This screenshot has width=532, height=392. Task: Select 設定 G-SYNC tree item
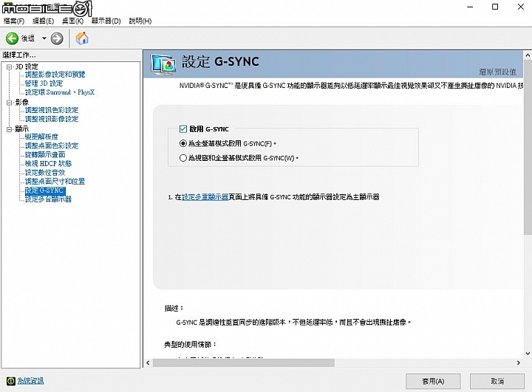[45, 190]
